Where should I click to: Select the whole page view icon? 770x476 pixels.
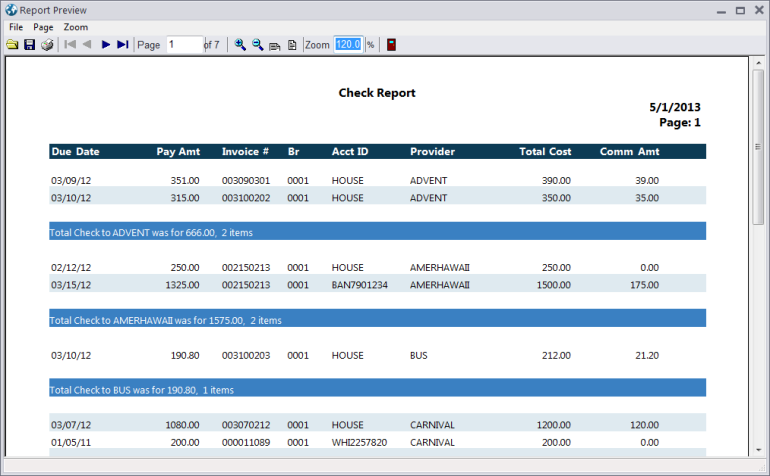click(x=292, y=45)
